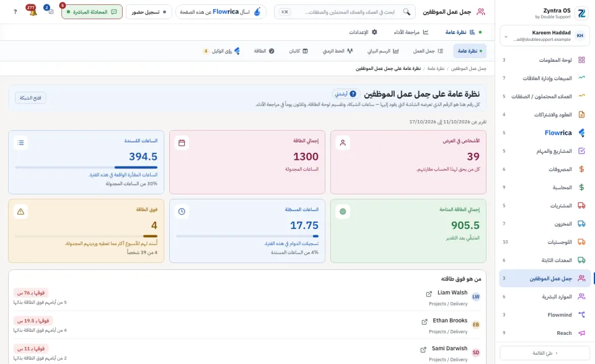Click the list icon on الساعات المُسندة card
This screenshot has height=364, width=595.
20,143
